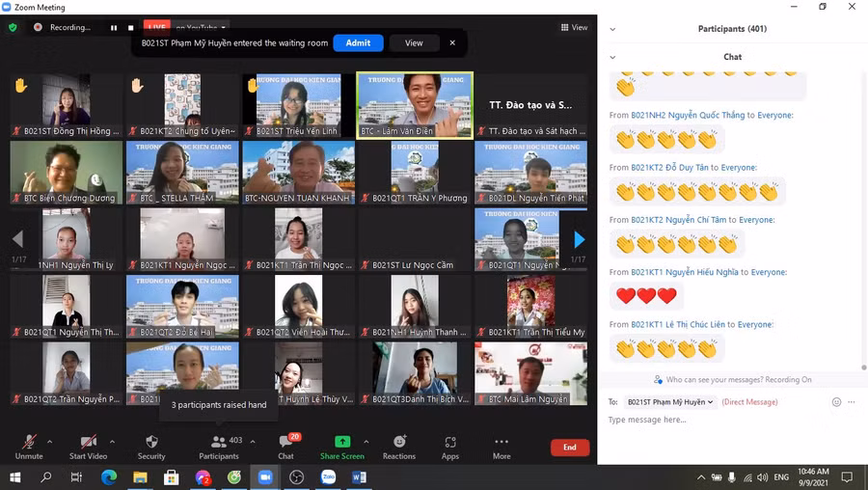Collapse the Participants (401) section

(x=612, y=29)
